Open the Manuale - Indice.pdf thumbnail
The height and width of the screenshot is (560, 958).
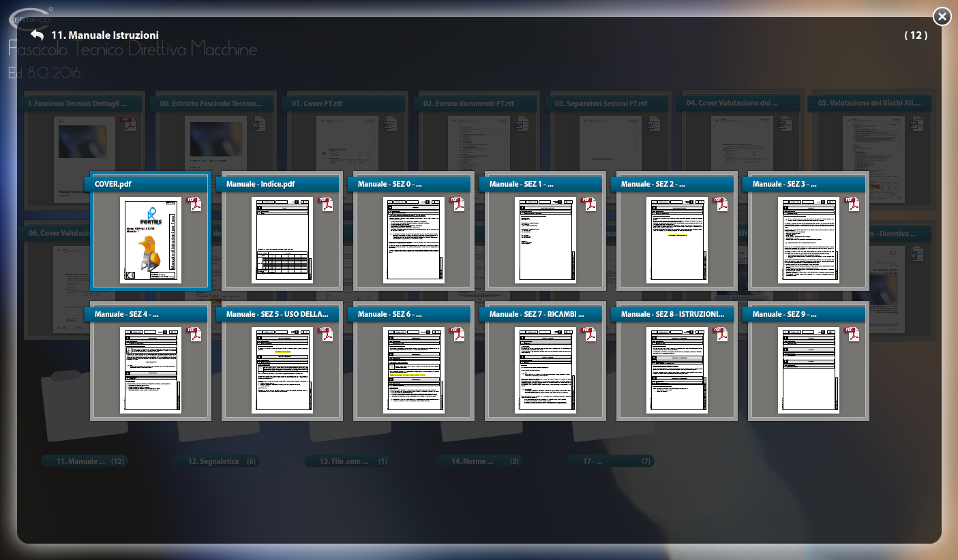click(x=282, y=240)
